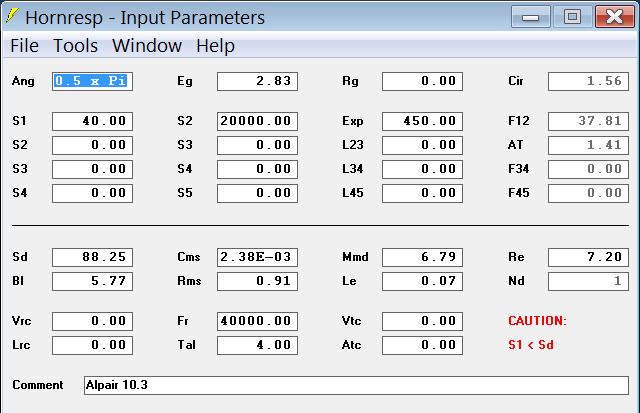Viewport: 640px width, 413px height.
Task: Edit the S2 field containing 20000.00
Action: point(257,121)
